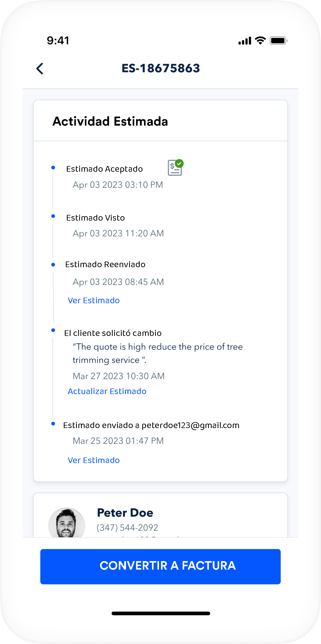The image size is (321, 644).
Task: Select the Estimado Aceptado timeline entry
Action: click(x=104, y=169)
